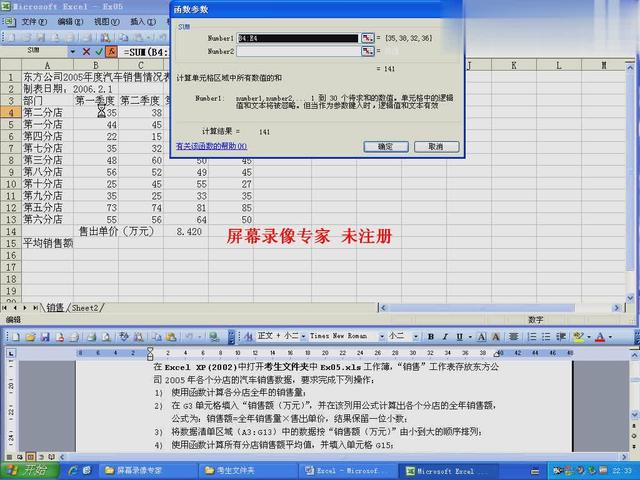Click the green checkmark Enter icon in formula bar
Image resolution: width=640 pixels, height=480 pixels.
pos(99,52)
